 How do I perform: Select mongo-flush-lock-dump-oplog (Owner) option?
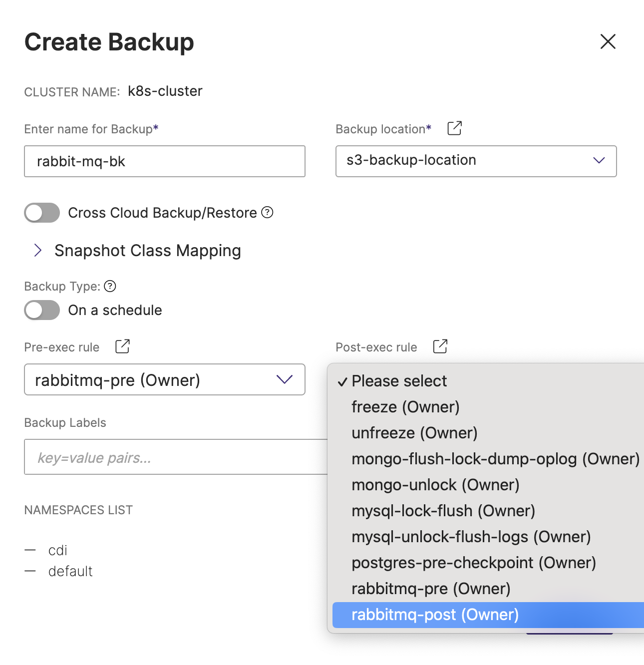[495, 459]
